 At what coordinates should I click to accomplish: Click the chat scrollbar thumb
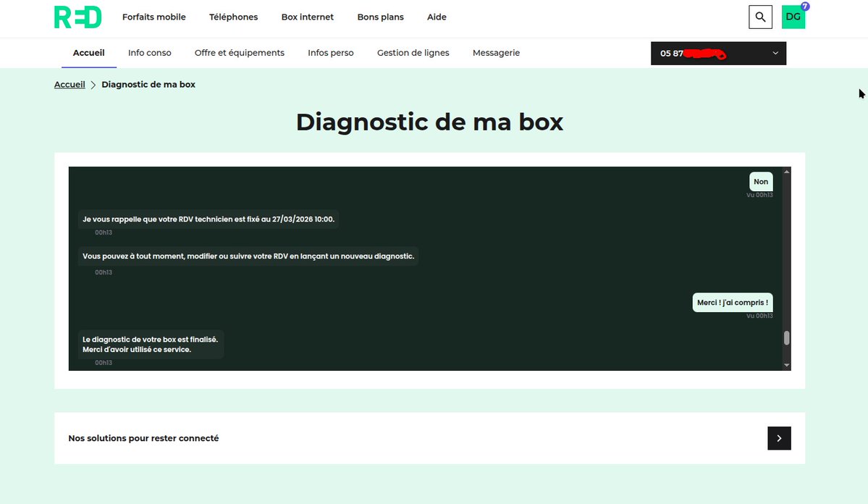click(x=787, y=338)
